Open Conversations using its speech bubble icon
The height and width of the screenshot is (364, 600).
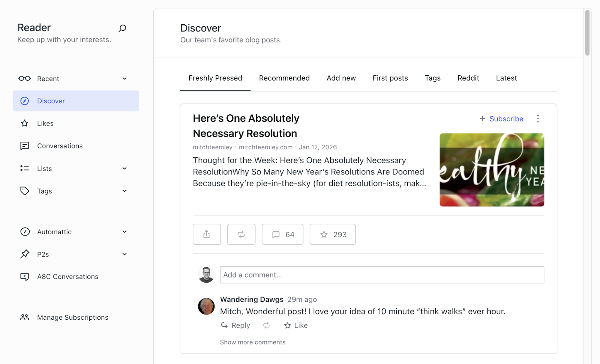24,146
